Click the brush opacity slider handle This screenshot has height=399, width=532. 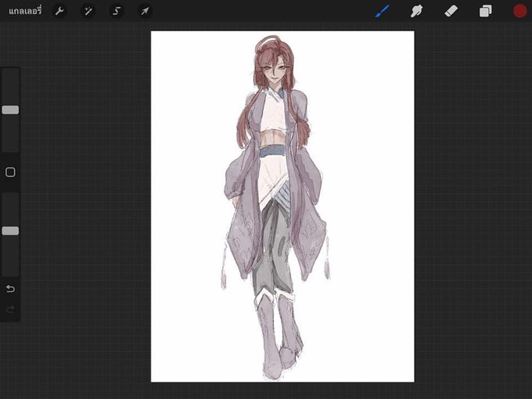[10, 231]
